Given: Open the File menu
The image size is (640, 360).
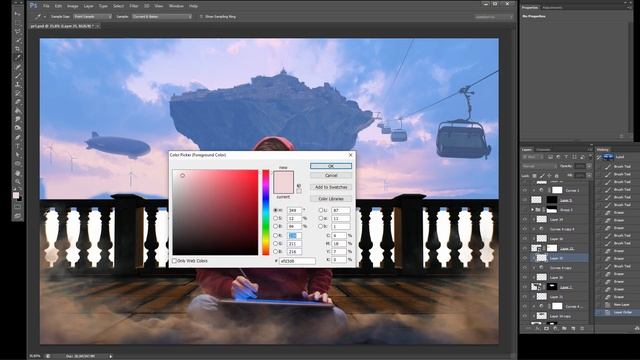Looking at the screenshot, I should (46, 6).
